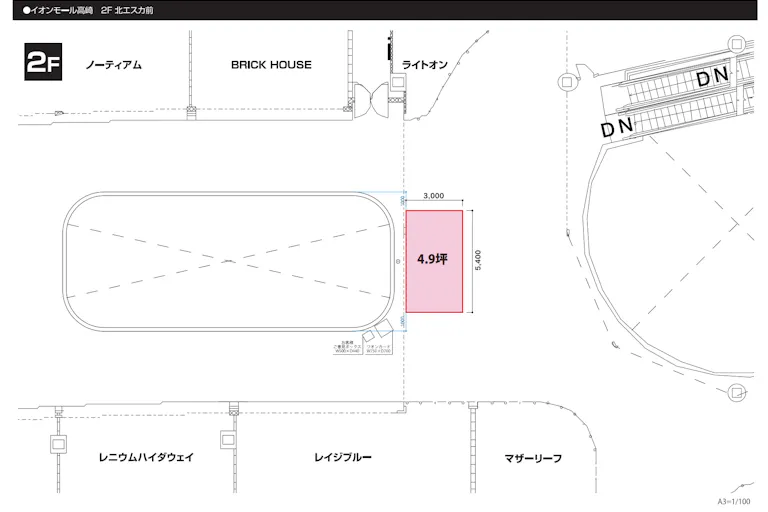
Task: Select the 4.9坪 area label
Action: click(x=432, y=259)
